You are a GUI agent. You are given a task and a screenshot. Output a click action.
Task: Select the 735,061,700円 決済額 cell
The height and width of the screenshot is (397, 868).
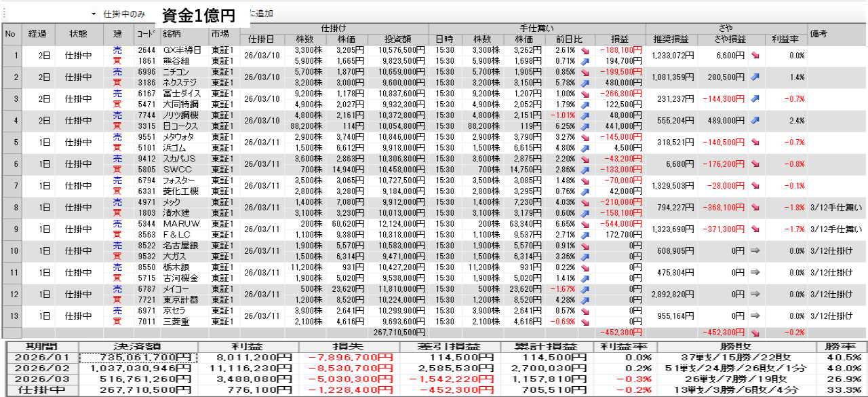[138, 358]
